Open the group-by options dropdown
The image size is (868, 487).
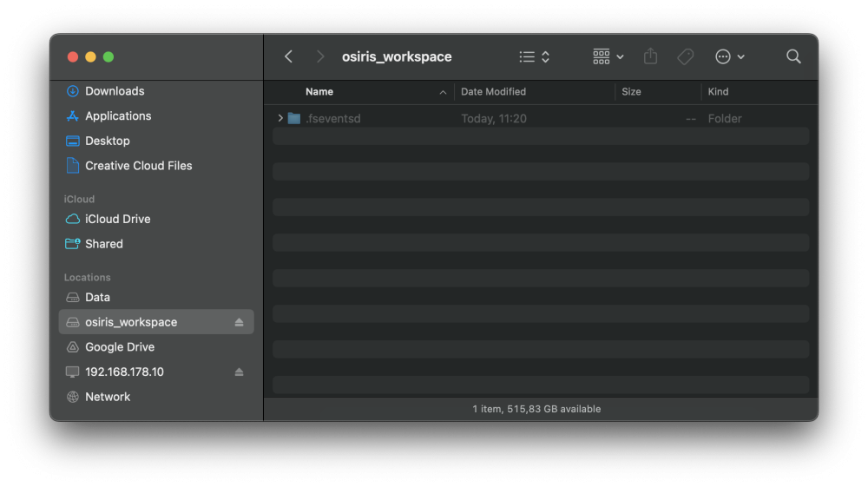(x=608, y=56)
